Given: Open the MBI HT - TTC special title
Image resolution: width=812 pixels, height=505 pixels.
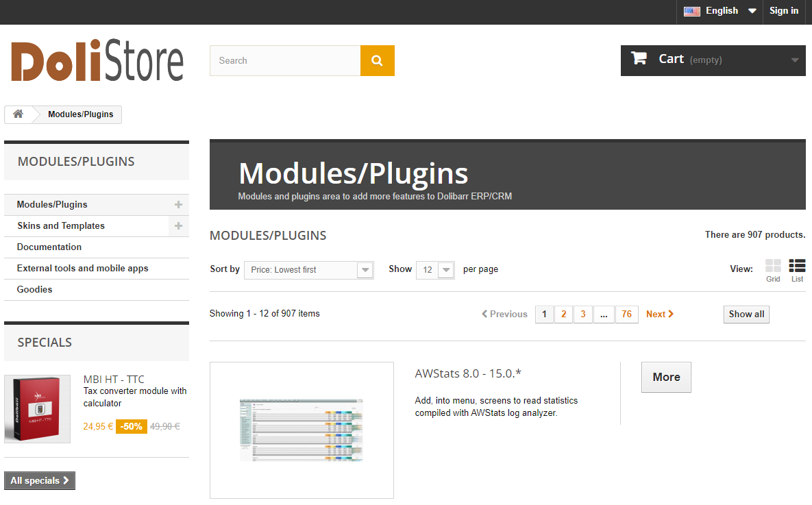Looking at the screenshot, I should tap(114, 379).
